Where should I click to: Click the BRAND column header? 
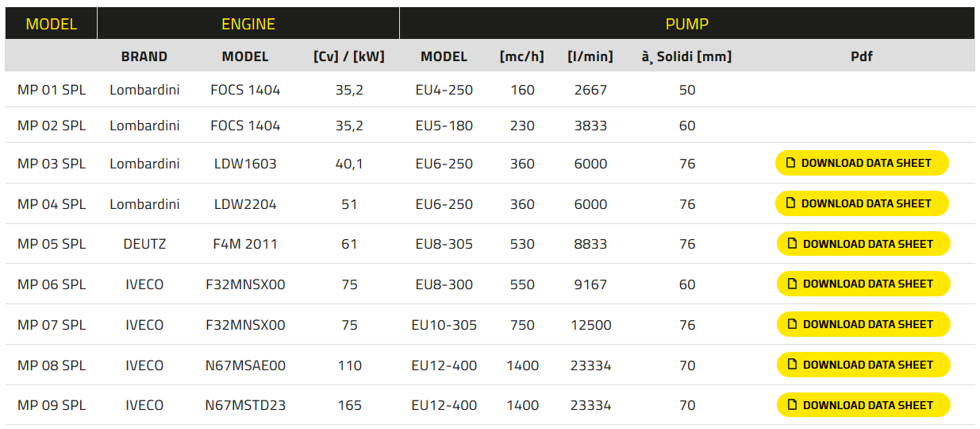[x=144, y=56]
